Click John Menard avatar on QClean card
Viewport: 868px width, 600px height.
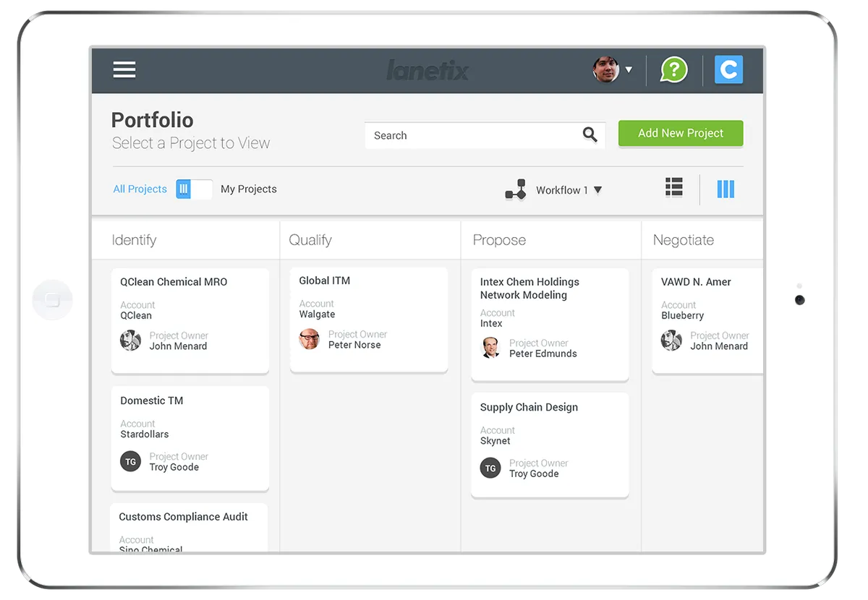coord(130,340)
